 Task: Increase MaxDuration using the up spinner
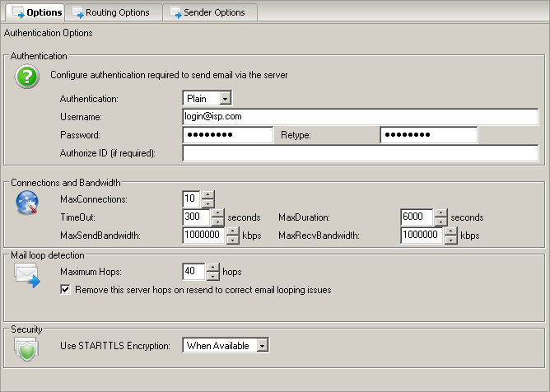tap(440, 213)
